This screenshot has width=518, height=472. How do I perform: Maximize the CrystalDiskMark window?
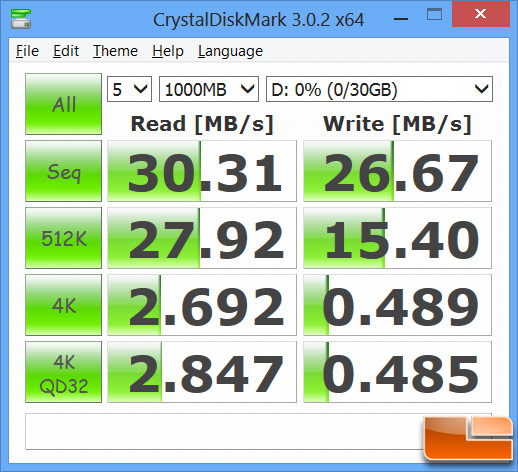pyautogui.click(x=434, y=15)
